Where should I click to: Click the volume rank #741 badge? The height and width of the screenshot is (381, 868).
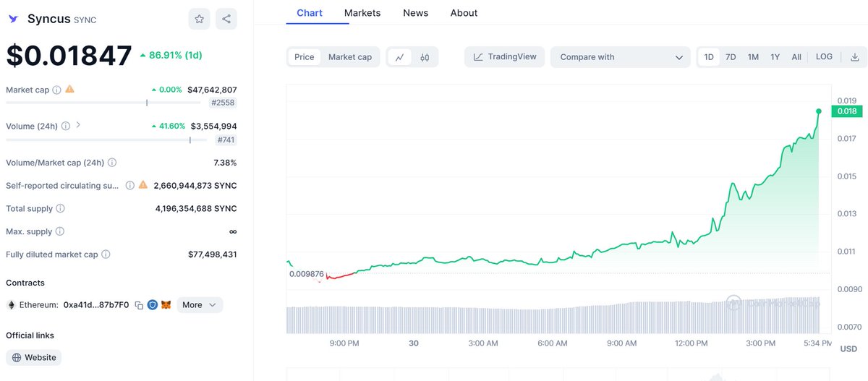pyautogui.click(x=226, y=140)
